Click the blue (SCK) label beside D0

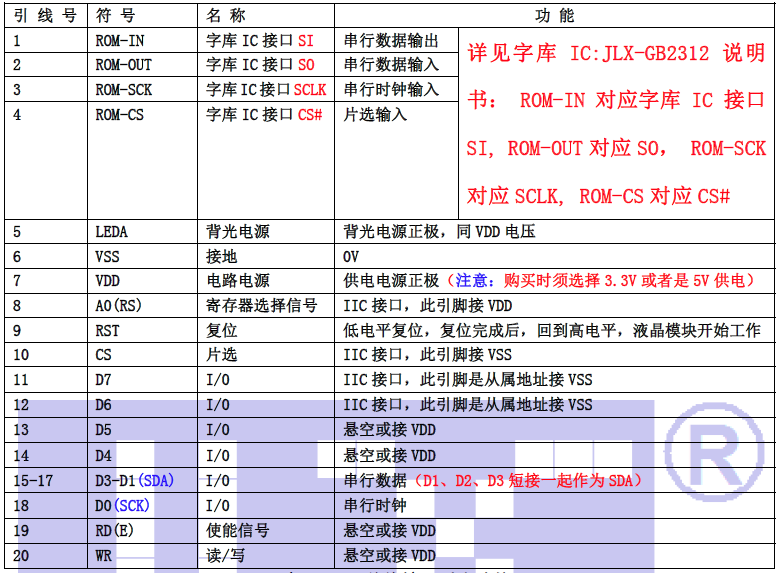click(132, 506)
